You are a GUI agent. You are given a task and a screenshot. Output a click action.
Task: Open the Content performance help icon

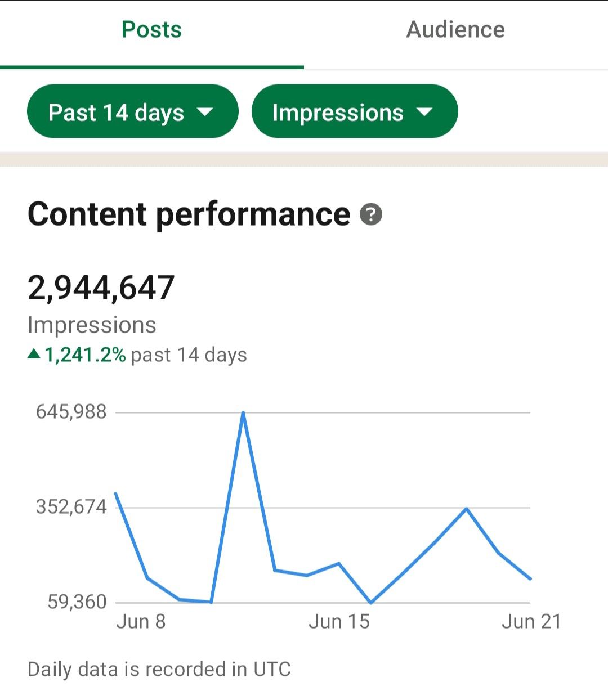371,215
